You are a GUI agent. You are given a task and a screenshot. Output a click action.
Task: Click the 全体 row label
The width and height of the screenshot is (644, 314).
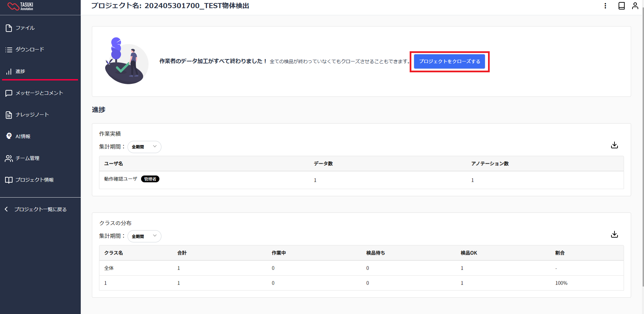click(109, 268)
